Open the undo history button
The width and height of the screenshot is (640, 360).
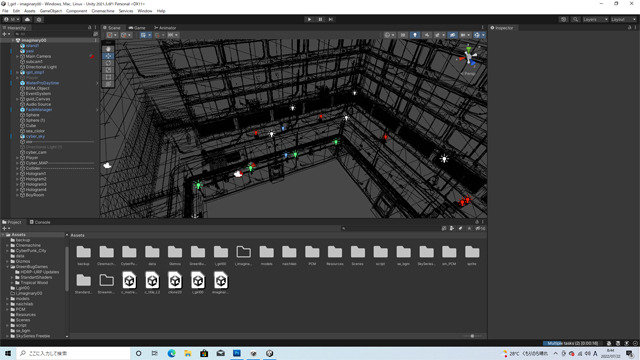pyautogui.click(x=563, y=19)
